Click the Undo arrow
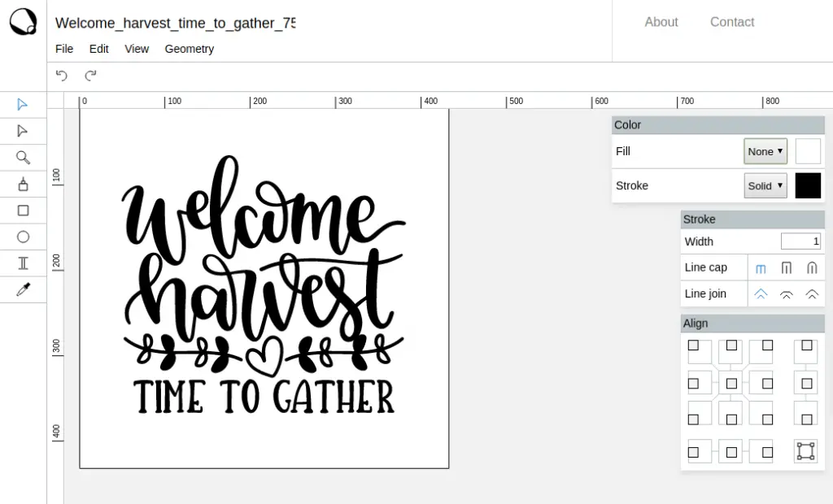 tap(62, 76)
